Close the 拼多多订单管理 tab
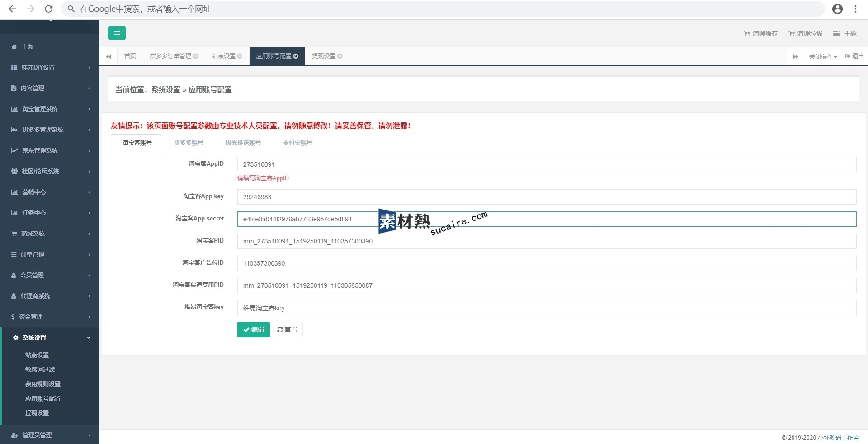868x444 pixels. coord(196,56)
